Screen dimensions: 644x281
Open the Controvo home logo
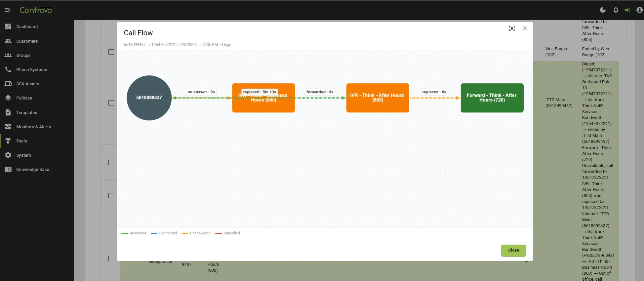[x=36, y=10]
